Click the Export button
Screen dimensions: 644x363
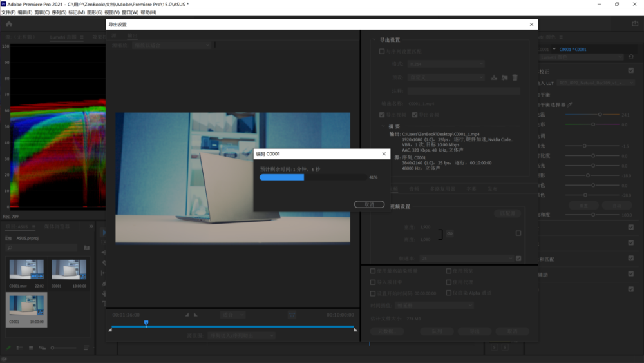coord(475,331)
